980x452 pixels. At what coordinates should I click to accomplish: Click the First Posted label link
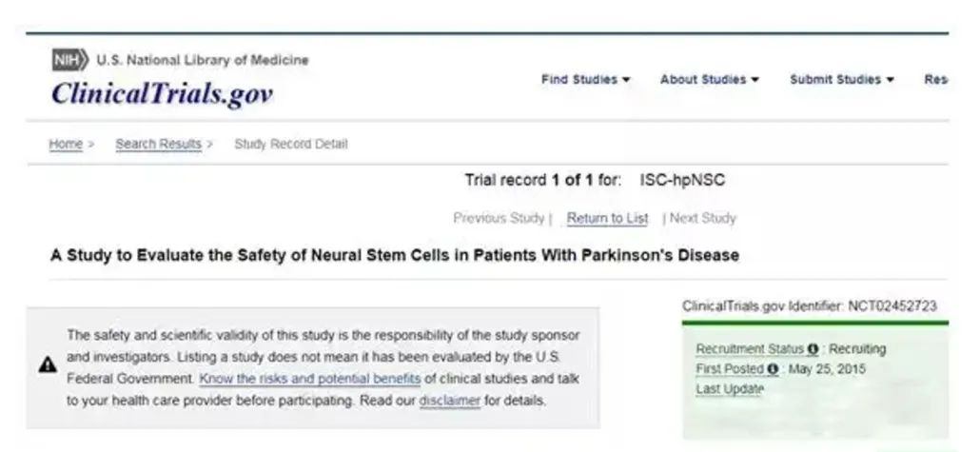pyautogui.click(x=730, y=369)
